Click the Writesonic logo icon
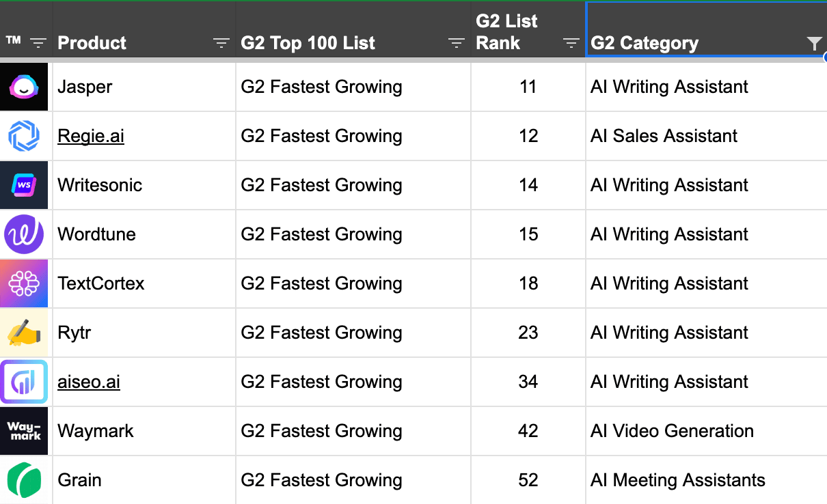 [x=24, y=185]
